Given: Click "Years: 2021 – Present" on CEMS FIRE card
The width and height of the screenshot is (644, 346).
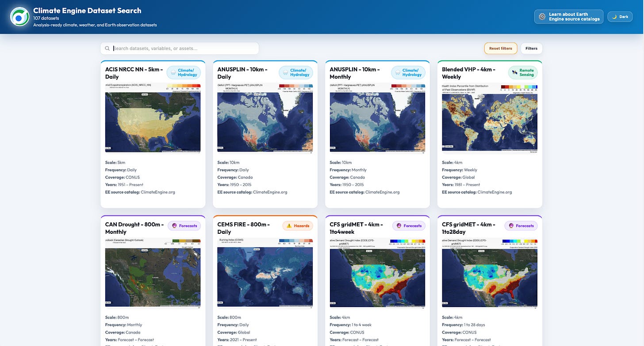Looking at the screenshot, I should pos(237,340).
